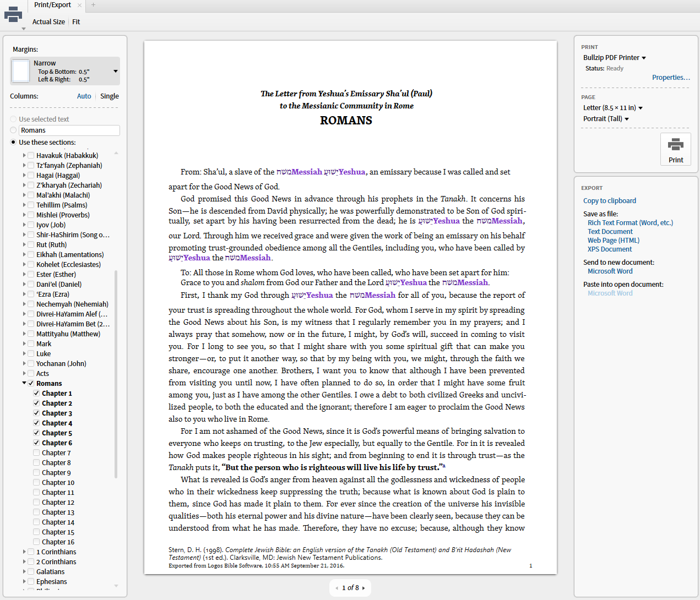700x600 pixels.
Task: Save as Web Page (HTML)
Action: [614, 241]
